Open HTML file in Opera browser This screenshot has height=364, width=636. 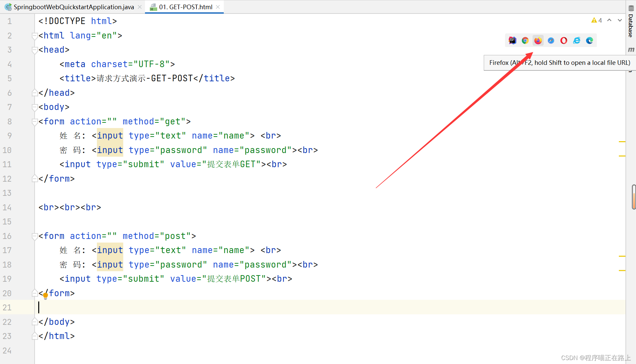(x=564, y=40)
